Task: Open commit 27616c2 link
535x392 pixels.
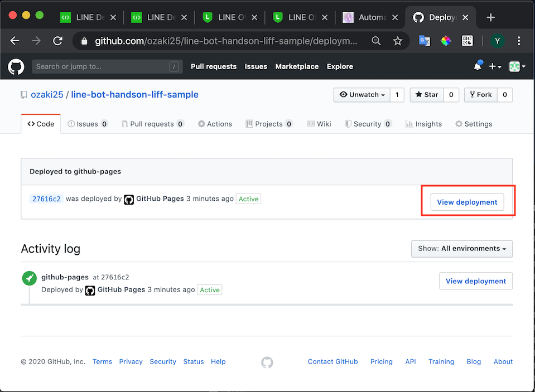Action: click(x=46, y=199)
